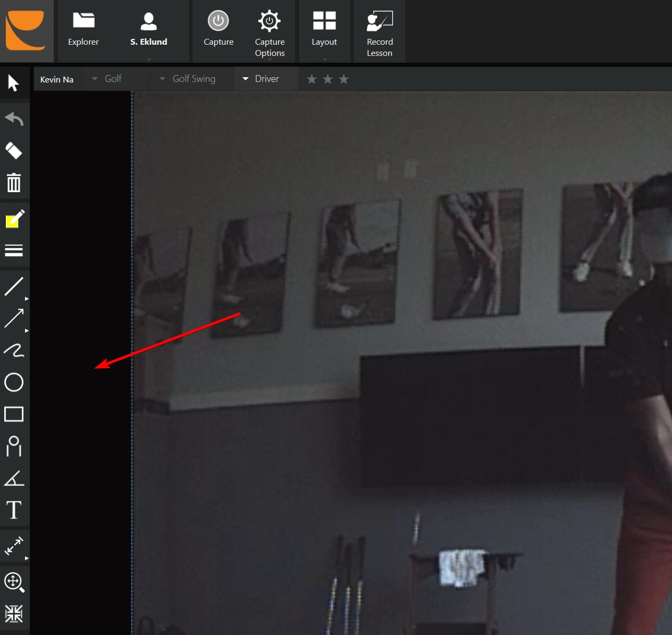
Task: Select the Rectangle tool
Action: (x=14, y=414)
